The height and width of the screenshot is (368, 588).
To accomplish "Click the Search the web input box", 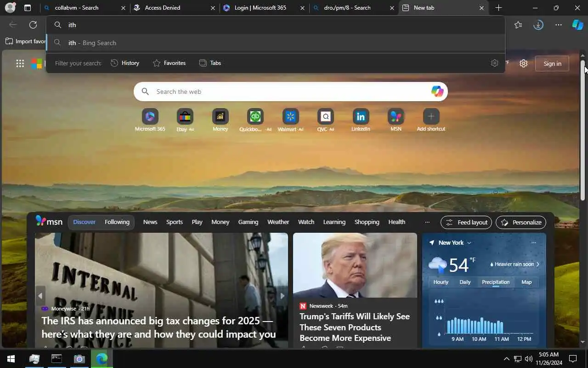I will tap(290, 92).
